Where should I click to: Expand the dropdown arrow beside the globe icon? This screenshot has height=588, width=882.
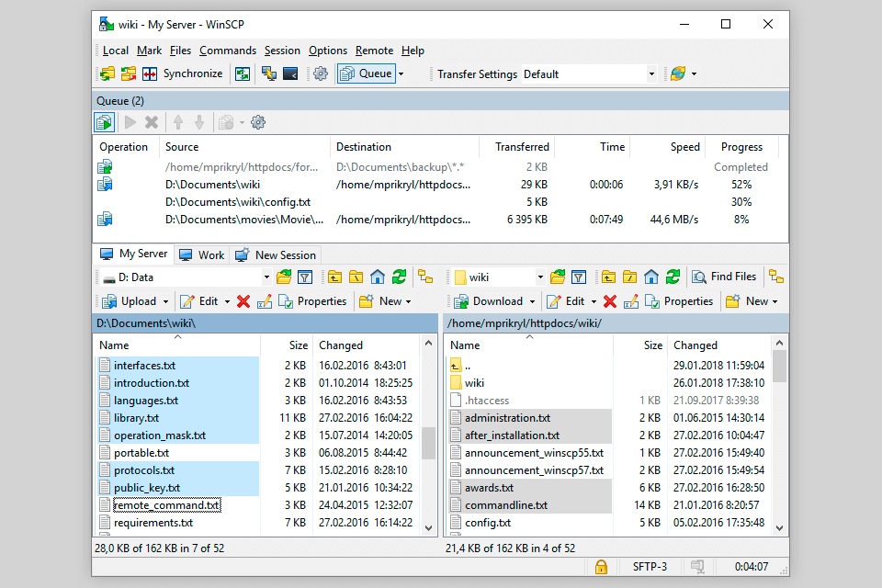695,73
